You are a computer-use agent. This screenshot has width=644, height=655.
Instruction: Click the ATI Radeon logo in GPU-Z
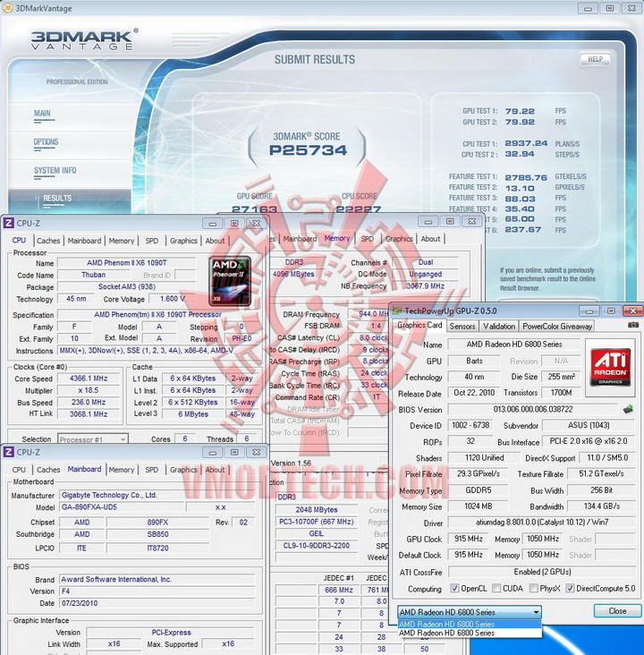[x=610, y=368]
